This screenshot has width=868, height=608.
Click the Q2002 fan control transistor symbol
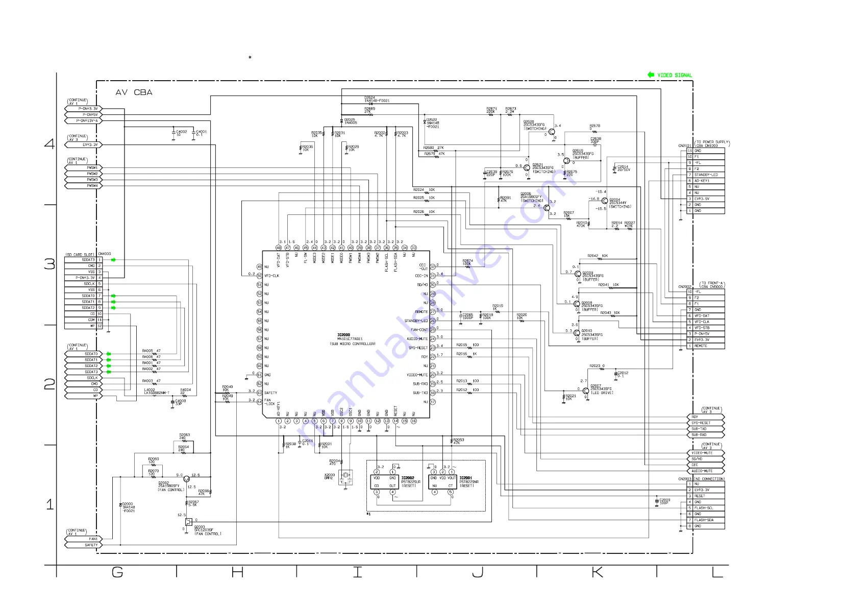[x=186, y=478]
